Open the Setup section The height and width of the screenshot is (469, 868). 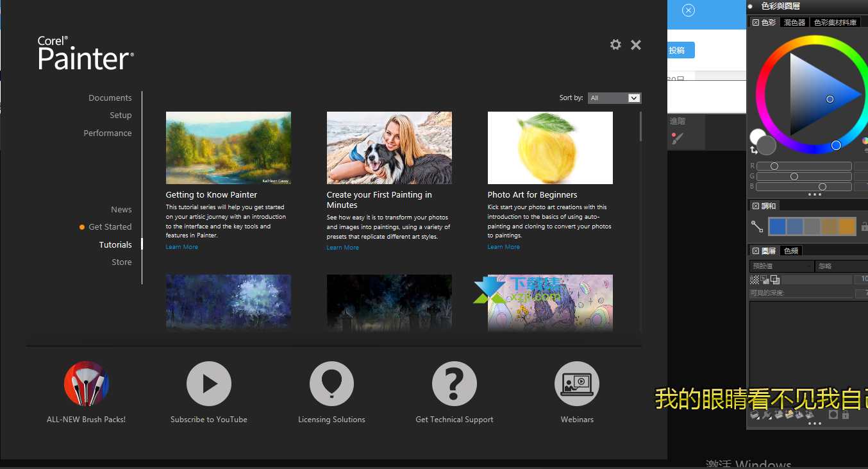pos(121,115)
